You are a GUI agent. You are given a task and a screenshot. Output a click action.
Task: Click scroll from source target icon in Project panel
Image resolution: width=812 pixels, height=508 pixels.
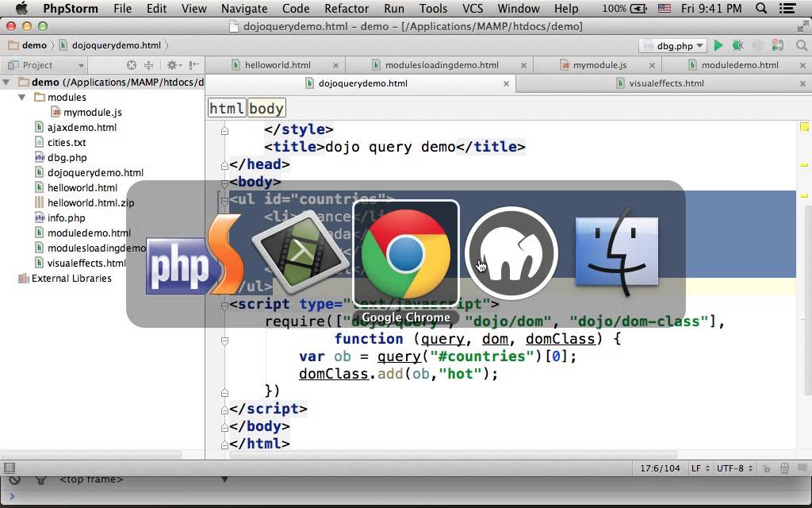[132, 65]
